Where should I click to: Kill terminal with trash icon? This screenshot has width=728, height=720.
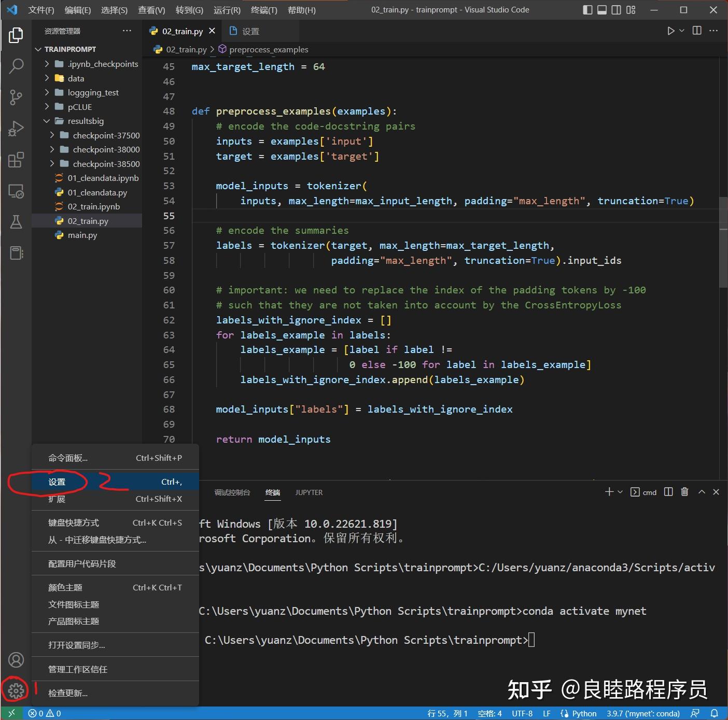click(684, 492)
